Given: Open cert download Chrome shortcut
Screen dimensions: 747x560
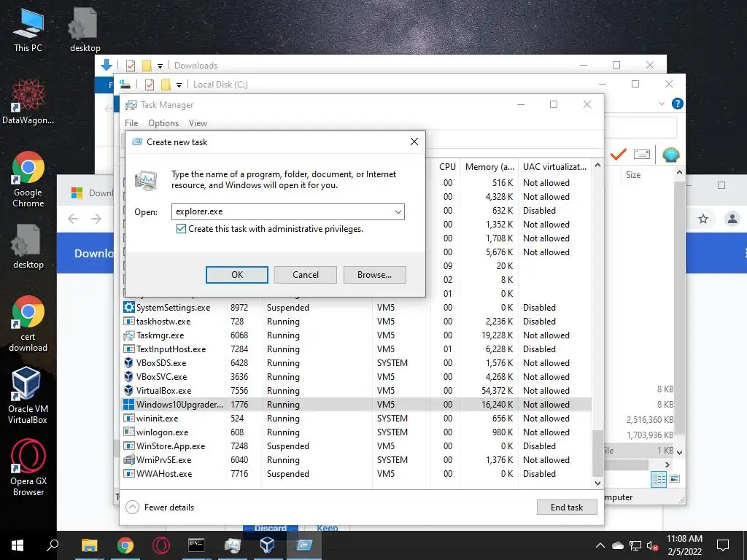Looking at the screenshot, I should point(28,324).
